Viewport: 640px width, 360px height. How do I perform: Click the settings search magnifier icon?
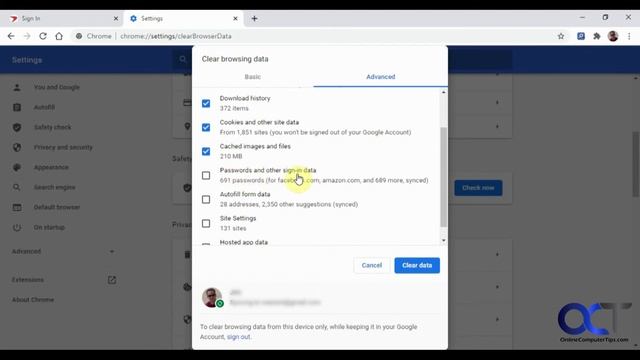coord(182,60)
